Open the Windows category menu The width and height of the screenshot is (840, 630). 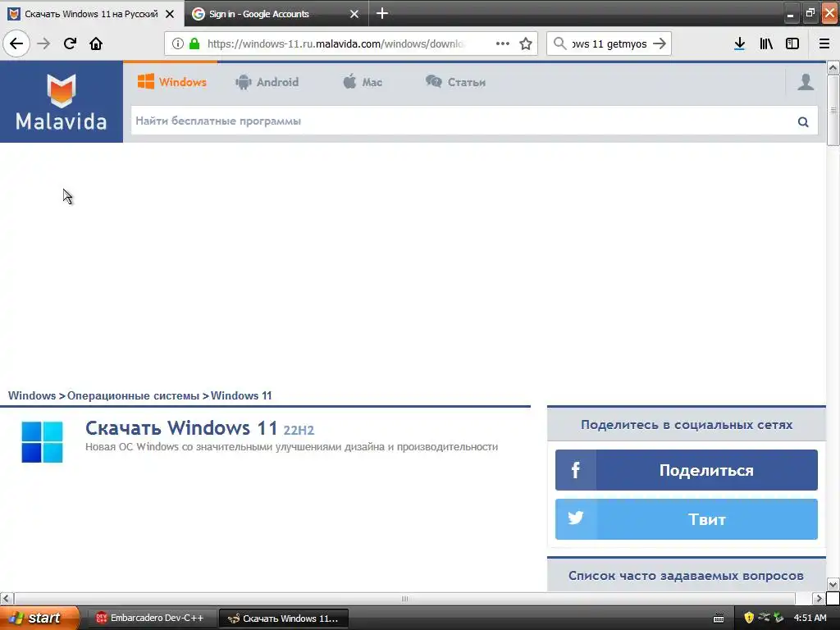(172, 82)
